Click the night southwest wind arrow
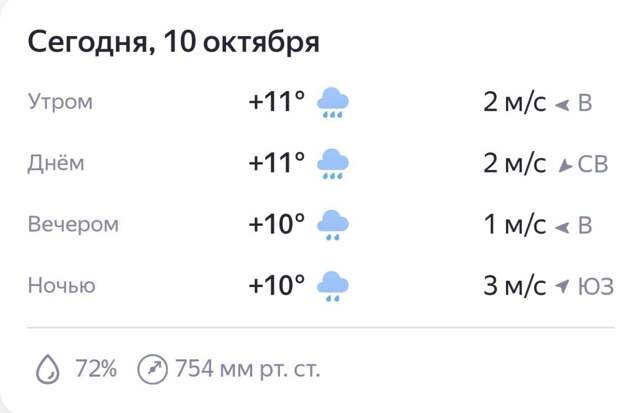Image resolution: width=620 pixels, height=413 pixels. point(561,287)
